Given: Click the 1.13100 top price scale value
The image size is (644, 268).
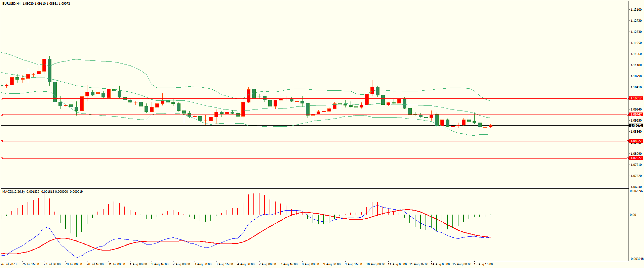Looking at the screenshot, I should [636, 10].
